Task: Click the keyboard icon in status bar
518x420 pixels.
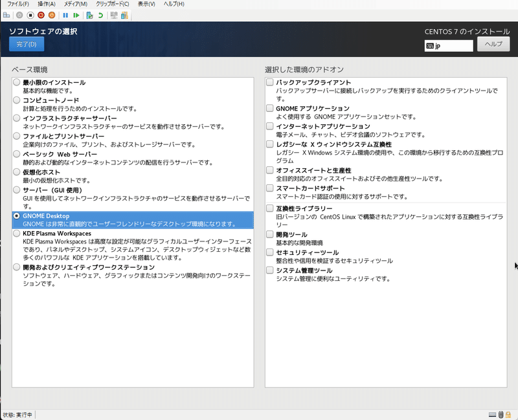Action: click(493, 414)
